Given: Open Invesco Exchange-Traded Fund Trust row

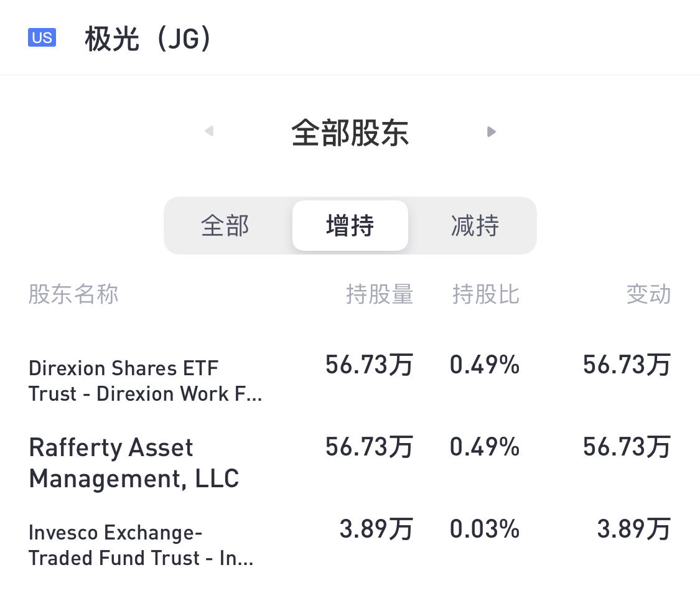Looking at the screenshot, I should coord(141,545).
